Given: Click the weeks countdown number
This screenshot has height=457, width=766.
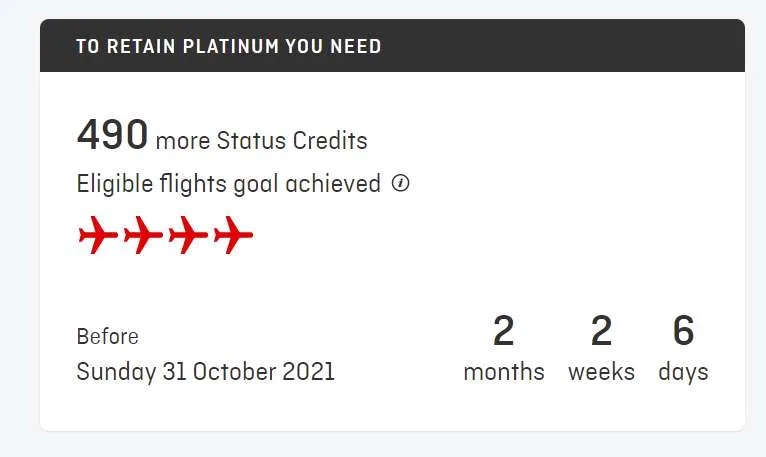Looking at the screenshot, I should tap(601, 331).
